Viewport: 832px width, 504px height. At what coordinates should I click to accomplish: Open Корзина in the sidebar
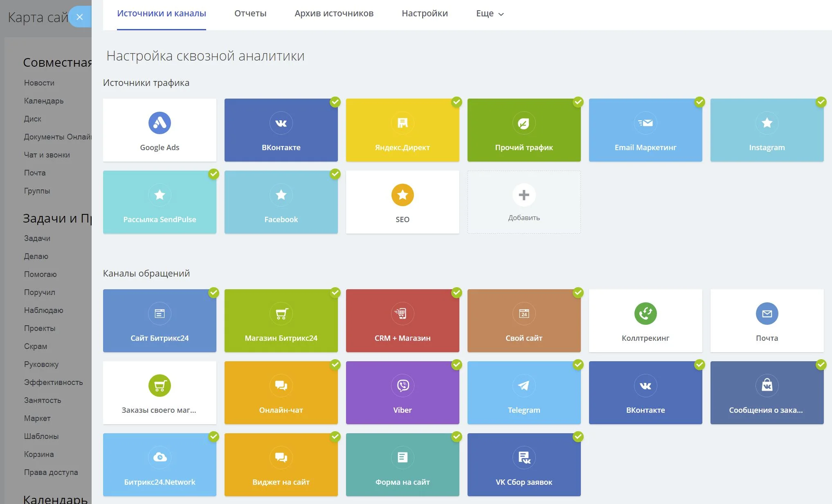point(39,454)
